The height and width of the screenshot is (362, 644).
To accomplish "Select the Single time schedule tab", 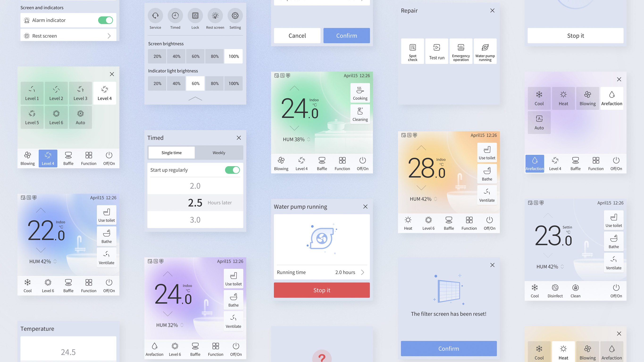I will click(x=172, y=152).
